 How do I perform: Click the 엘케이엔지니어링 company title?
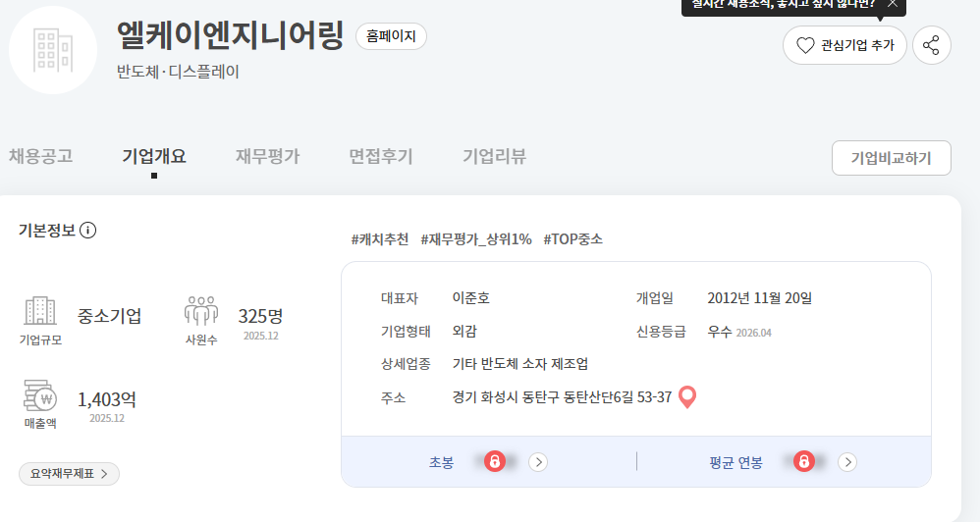(x=230, y=35)
